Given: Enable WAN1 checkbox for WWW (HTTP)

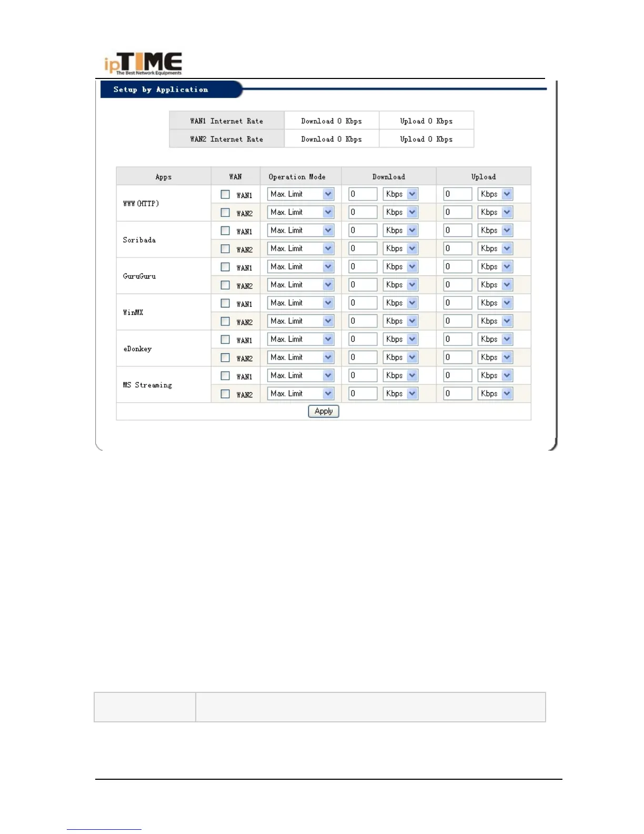Looking at the screenshot, I should [x=225, y=194].
